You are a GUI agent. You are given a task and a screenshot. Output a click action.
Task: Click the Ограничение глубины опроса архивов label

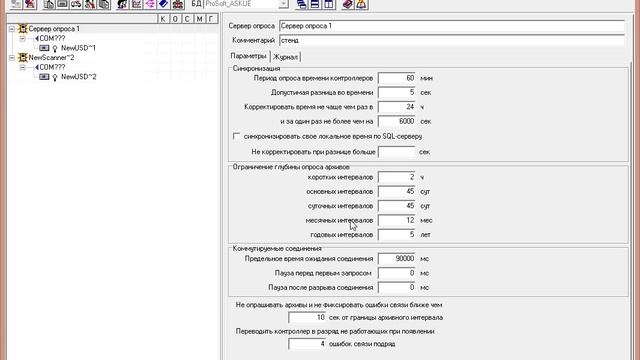pos(291,167)
